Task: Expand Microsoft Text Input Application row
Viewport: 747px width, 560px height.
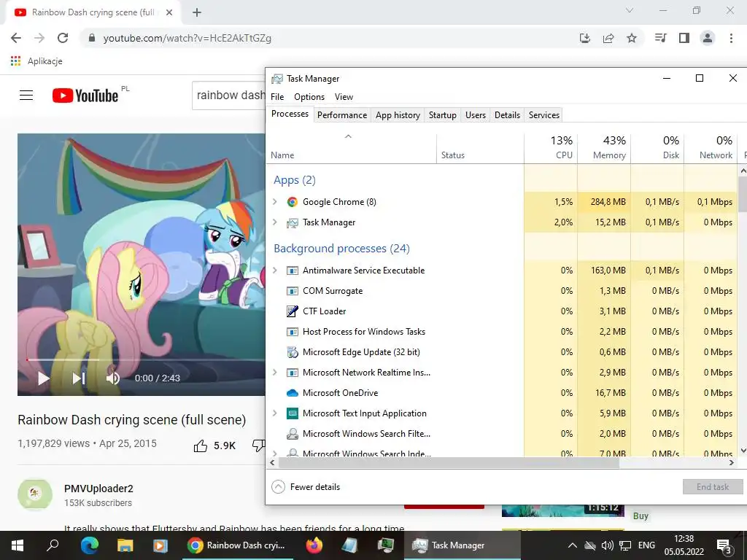Action: (x=275, y=413)
